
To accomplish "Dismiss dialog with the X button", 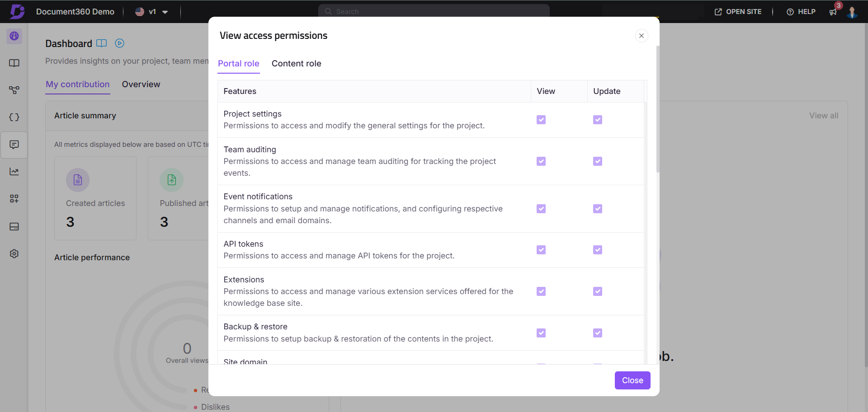I will point(641,36).
